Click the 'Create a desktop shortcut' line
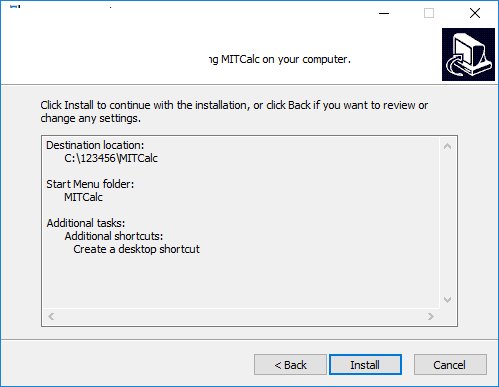The width and height of the screenshot is (499, 387). click(x=136, y=249)
